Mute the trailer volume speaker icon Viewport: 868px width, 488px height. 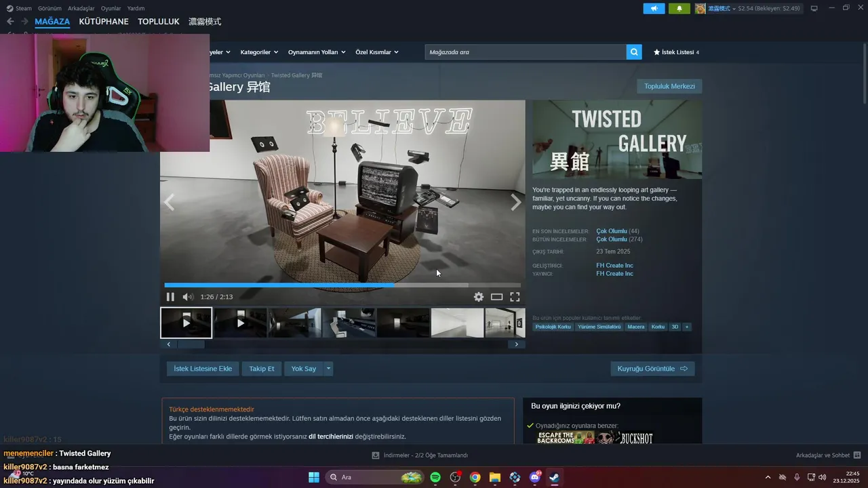click(x=188, y=297)
